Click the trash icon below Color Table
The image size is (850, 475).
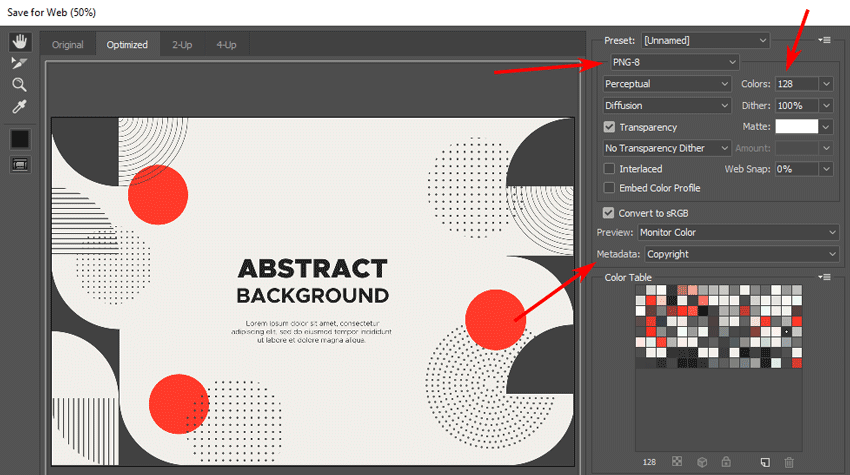click(789, 462)
